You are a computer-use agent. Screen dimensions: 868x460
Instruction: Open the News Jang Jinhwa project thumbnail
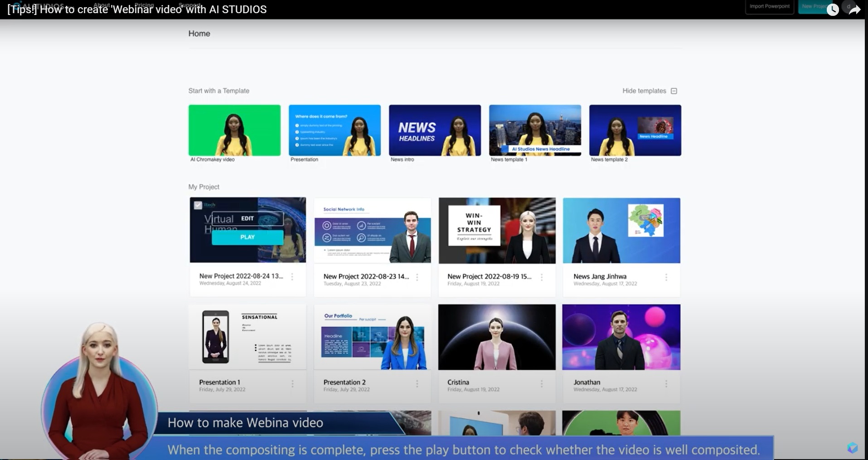pyautogui.click(x=621, y=230)
